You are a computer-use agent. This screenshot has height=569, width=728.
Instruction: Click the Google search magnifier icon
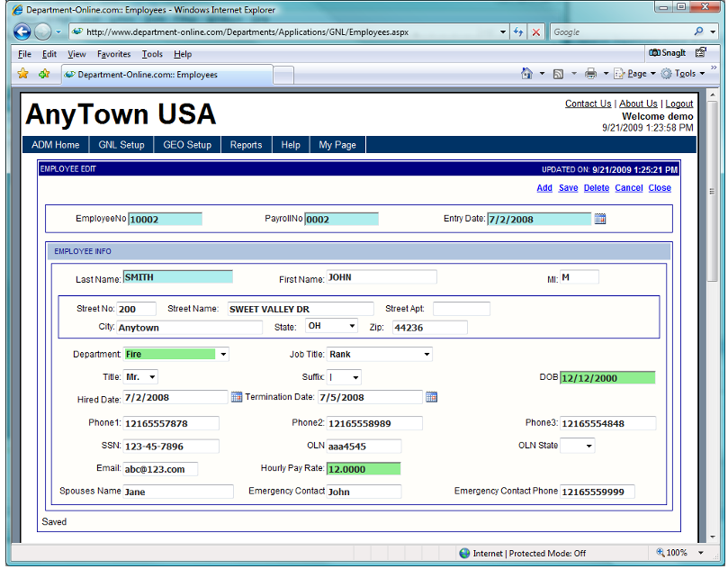(698, 32)
